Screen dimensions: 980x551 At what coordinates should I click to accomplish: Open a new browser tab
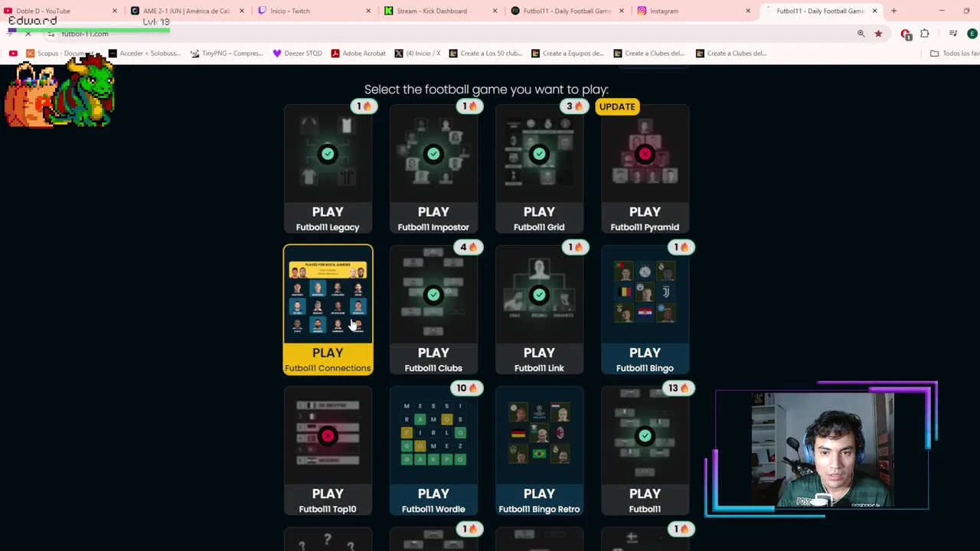coord(893,11)
